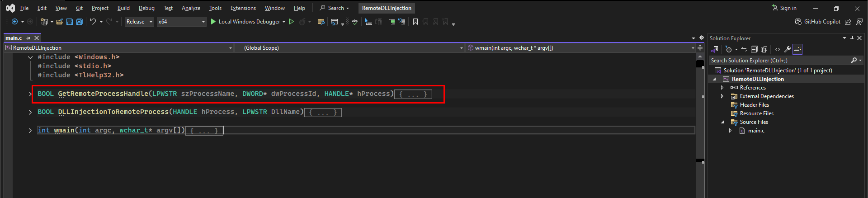Click Pending Changes Filter clock icon

(729, 49)
